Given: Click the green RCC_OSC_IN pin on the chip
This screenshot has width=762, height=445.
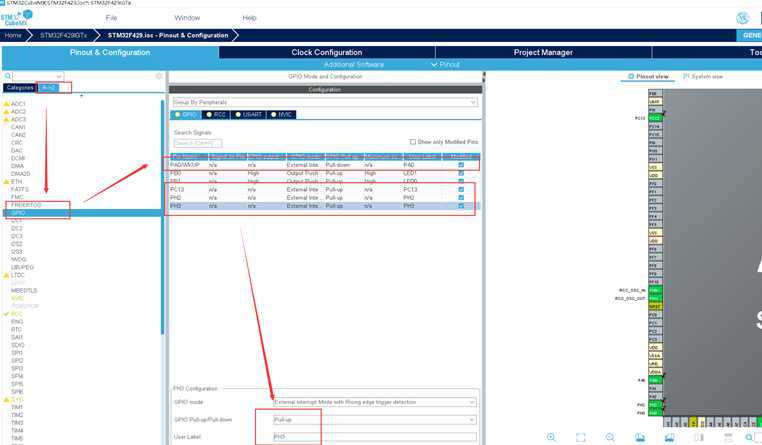Looking at the screenshot, I should pyautogui.click(x=655, y=290).
